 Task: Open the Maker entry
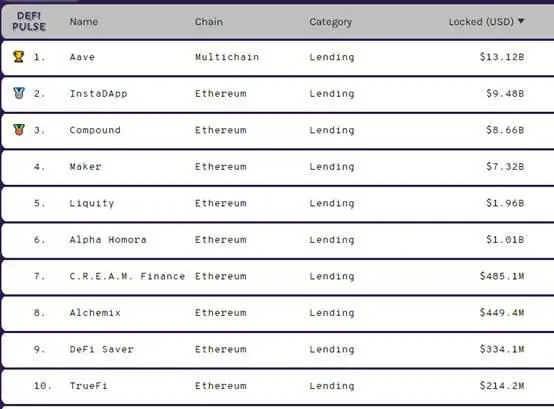86,167
